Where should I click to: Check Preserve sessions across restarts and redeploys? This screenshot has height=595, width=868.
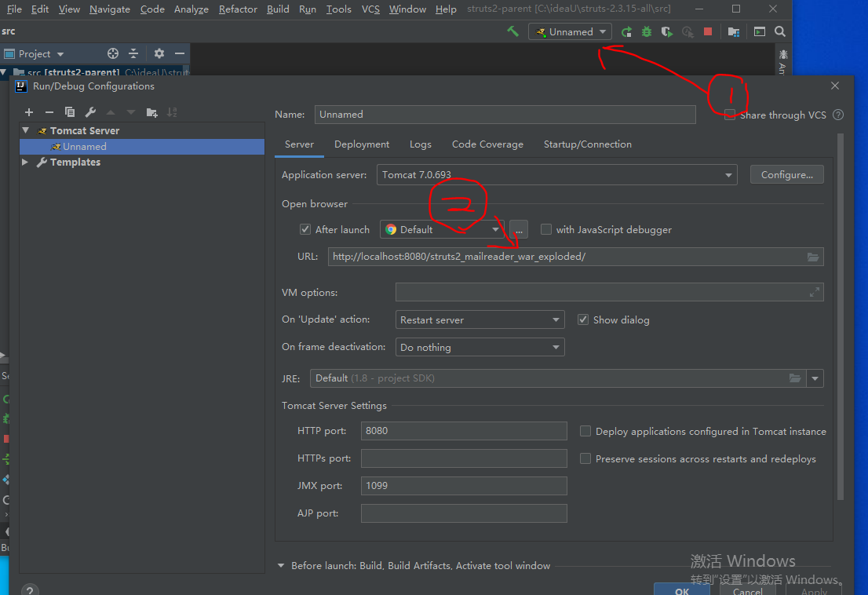click(585, 458)
